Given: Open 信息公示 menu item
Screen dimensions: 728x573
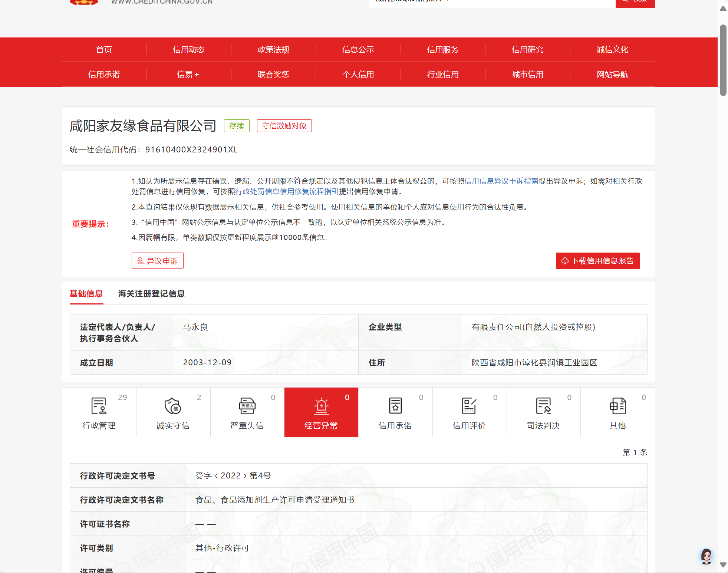Looking at the screenshot, I should point(358,50).
